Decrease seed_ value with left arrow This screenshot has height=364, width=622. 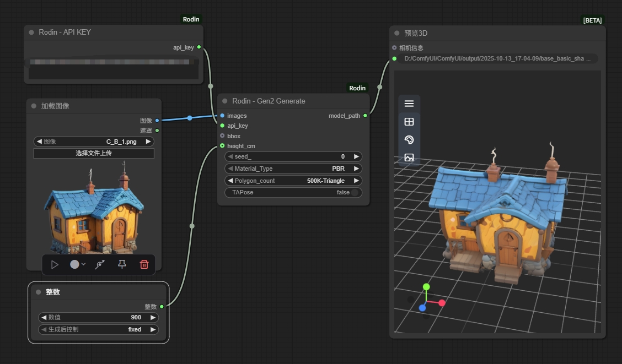[230, 156]
